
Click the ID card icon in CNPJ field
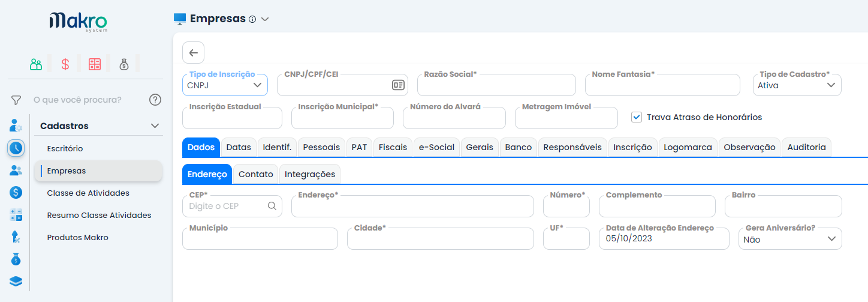398,85
